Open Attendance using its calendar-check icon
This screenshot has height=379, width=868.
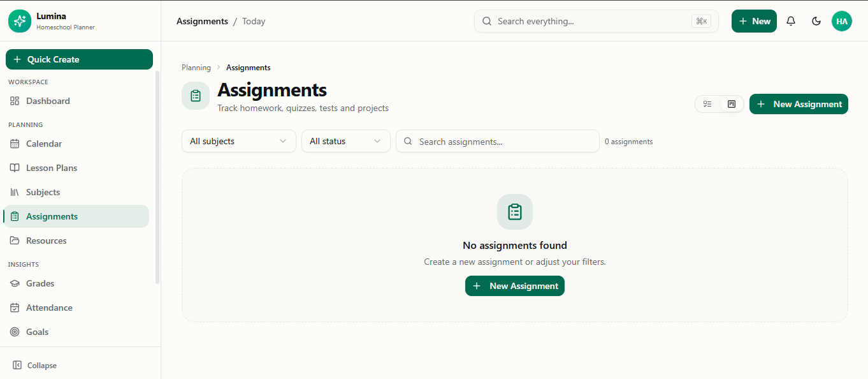click(15, 308)
